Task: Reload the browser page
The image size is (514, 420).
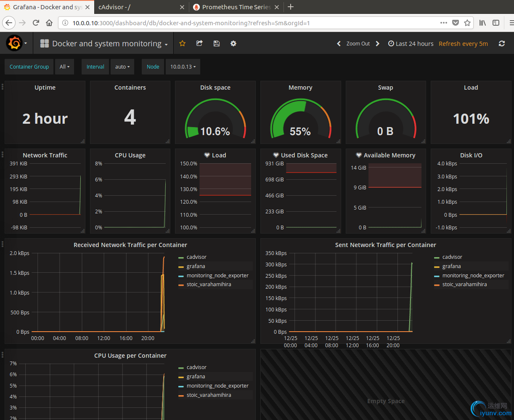Action: tap(36, 23)
